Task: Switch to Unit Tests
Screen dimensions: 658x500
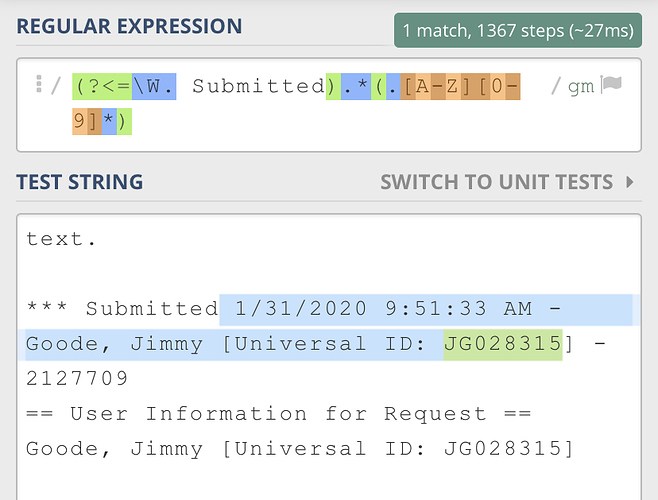Action: [x=497, y=182]
